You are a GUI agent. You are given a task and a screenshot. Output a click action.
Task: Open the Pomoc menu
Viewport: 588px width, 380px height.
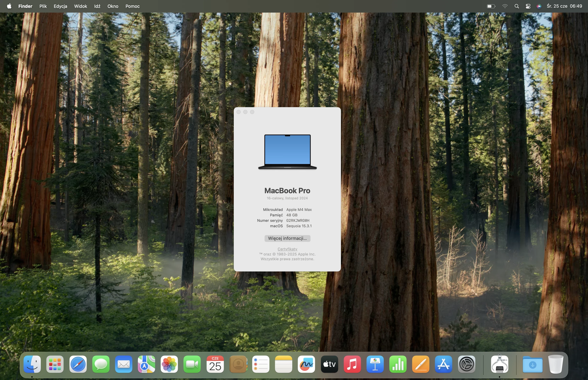(133, 6)
